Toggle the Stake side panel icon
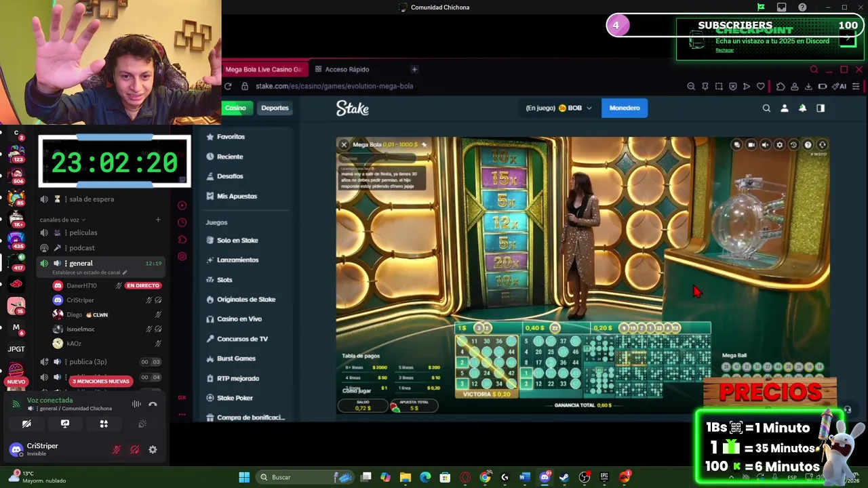 click(821, 108)
